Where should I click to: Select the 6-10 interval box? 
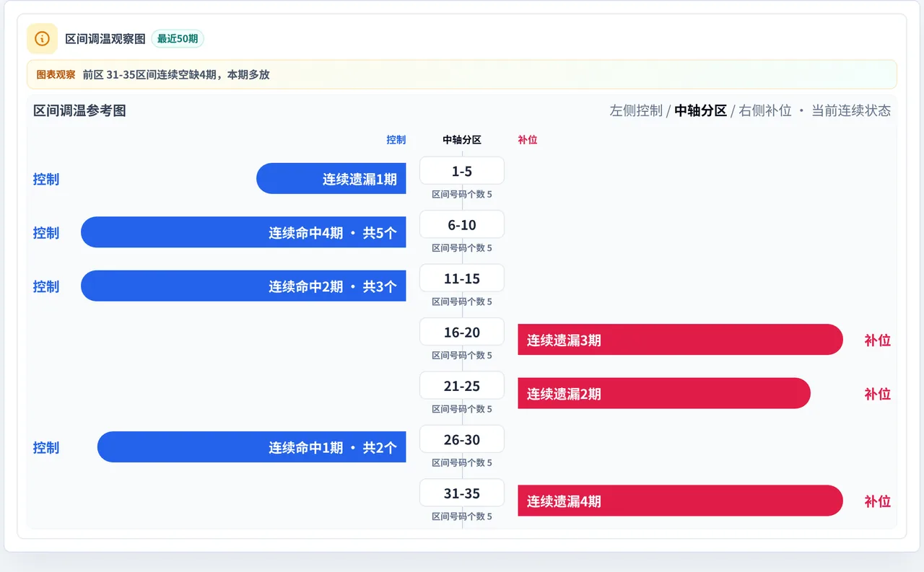tap(462, 224)
